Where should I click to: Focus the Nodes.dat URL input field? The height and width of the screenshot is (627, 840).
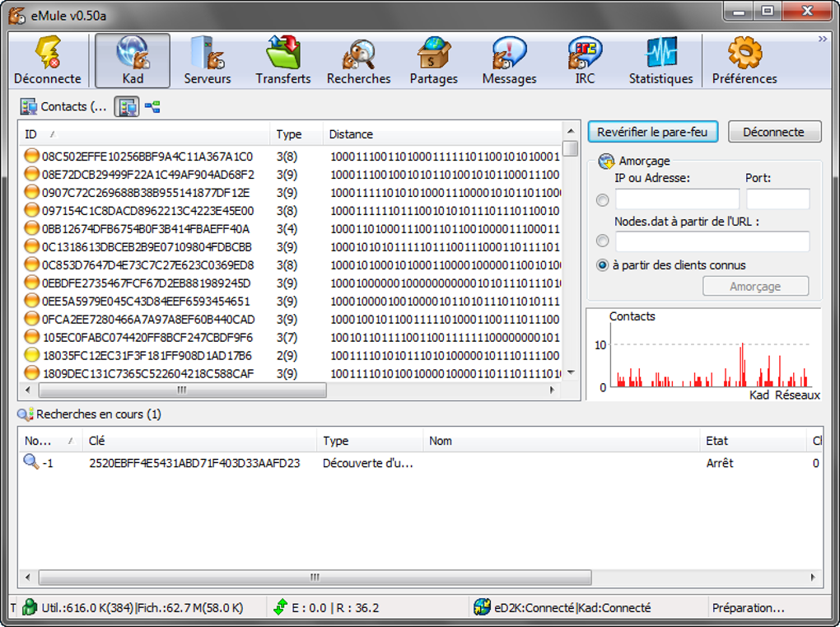712,241
